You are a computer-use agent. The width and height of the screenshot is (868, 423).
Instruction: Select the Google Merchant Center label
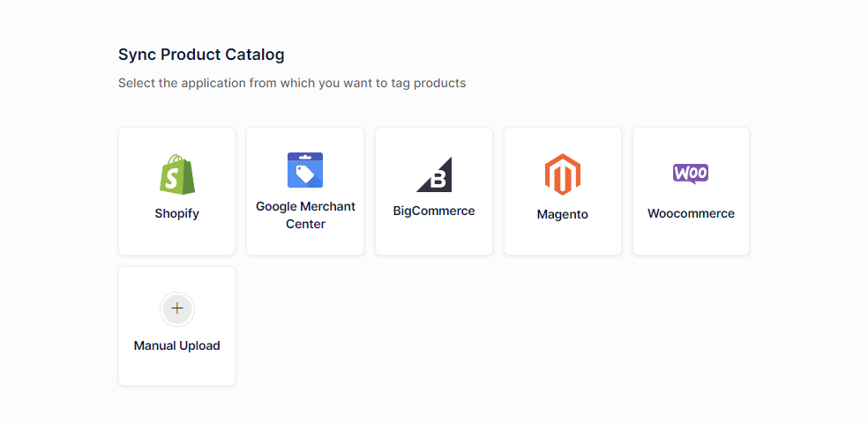click(305, 215)
